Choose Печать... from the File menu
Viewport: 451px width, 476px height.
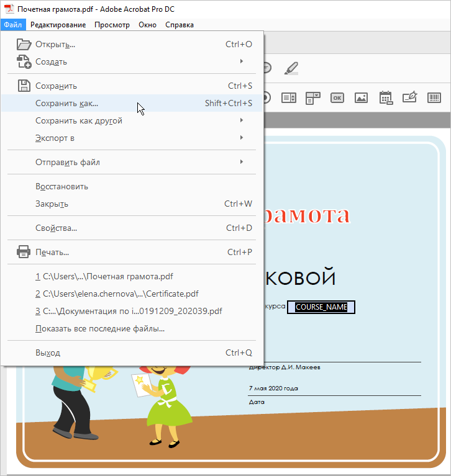[131, 252]
